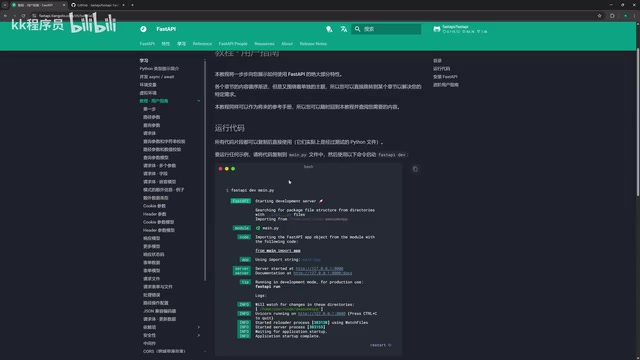Open the Cookie 参数 sidebar page
This screenshot has height=360, width=640.
click(154, 206)
